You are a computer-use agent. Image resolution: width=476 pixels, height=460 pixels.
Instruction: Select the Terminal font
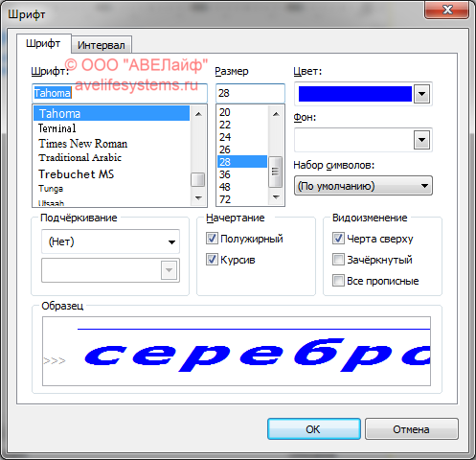pyautogui.click(x=111, y=128)
